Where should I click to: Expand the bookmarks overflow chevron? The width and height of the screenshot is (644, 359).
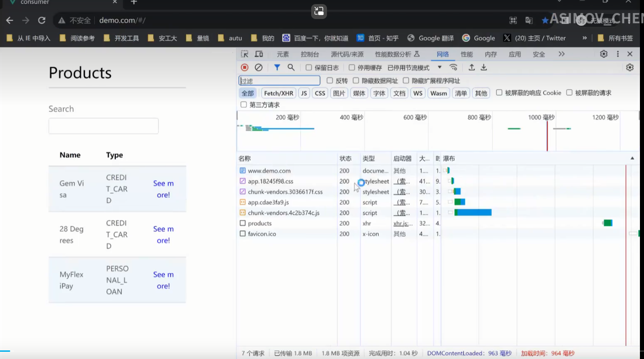click(585, 38)
